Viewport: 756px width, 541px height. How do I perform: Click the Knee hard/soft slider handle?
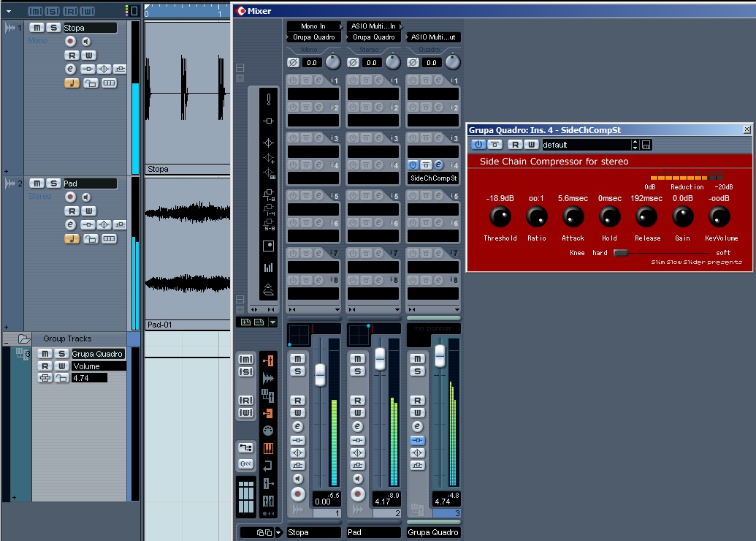(x=620, y=253)
